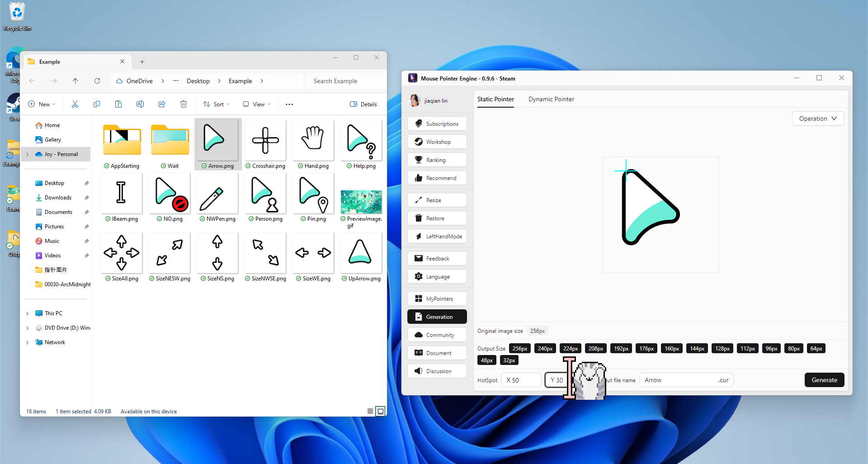Click the HotSpot X input field

coord(522,380)
